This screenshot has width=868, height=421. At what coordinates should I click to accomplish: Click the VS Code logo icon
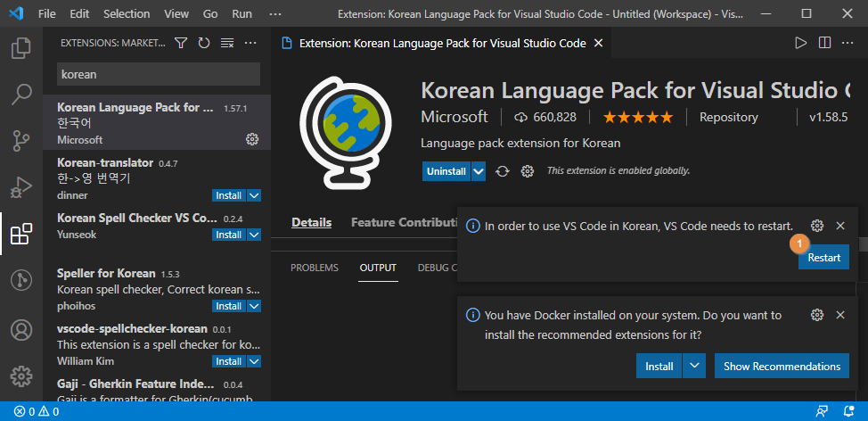click(x=16, y=13)
